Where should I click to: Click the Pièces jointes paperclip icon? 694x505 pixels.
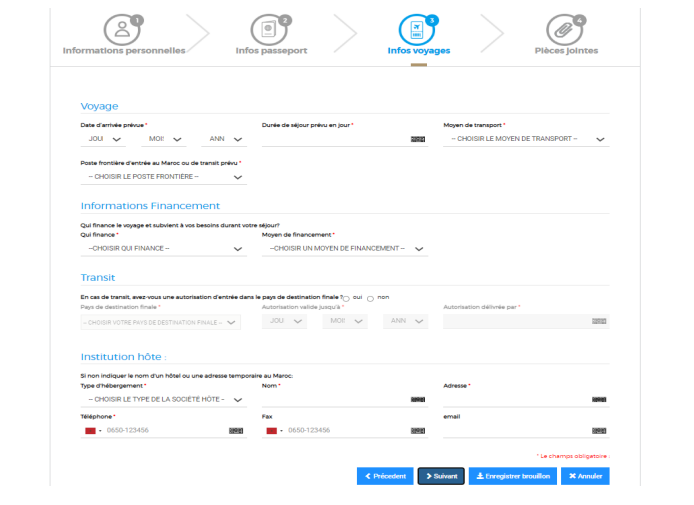[x=565, y=28]
